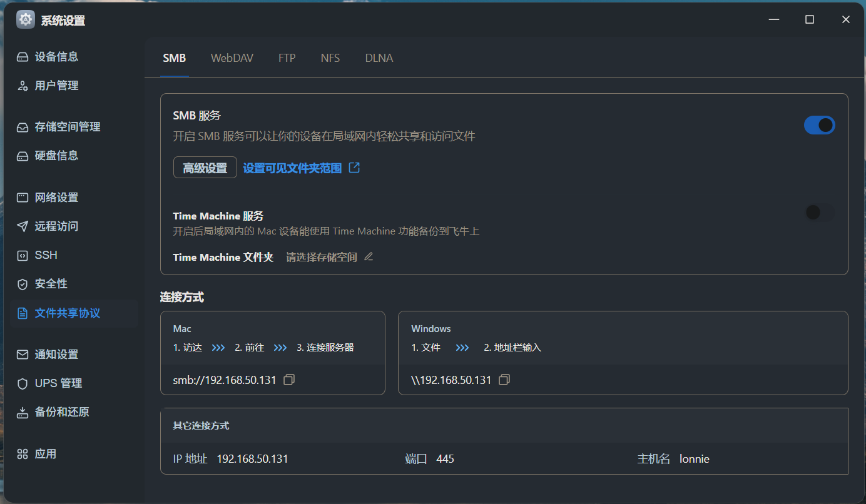866x504 pixels.
Task: Select 硬盘信息 in the sidebar
Action: click(56, 156)
